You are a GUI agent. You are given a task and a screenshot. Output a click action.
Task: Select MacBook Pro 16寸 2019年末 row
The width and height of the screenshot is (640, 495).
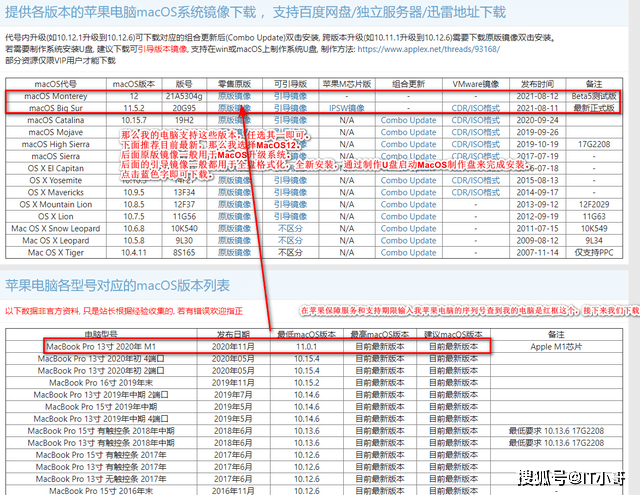coord(313,383)
